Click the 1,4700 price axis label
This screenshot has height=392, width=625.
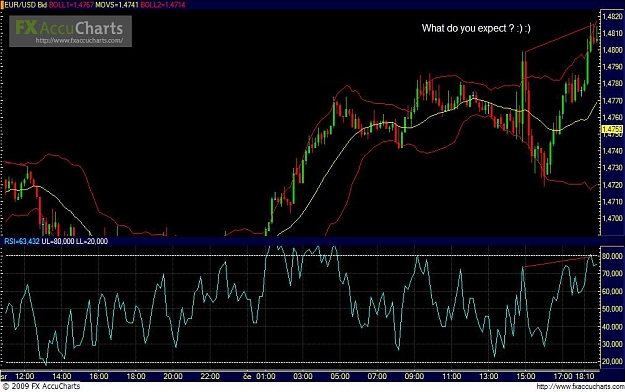[x=612, y=219]
